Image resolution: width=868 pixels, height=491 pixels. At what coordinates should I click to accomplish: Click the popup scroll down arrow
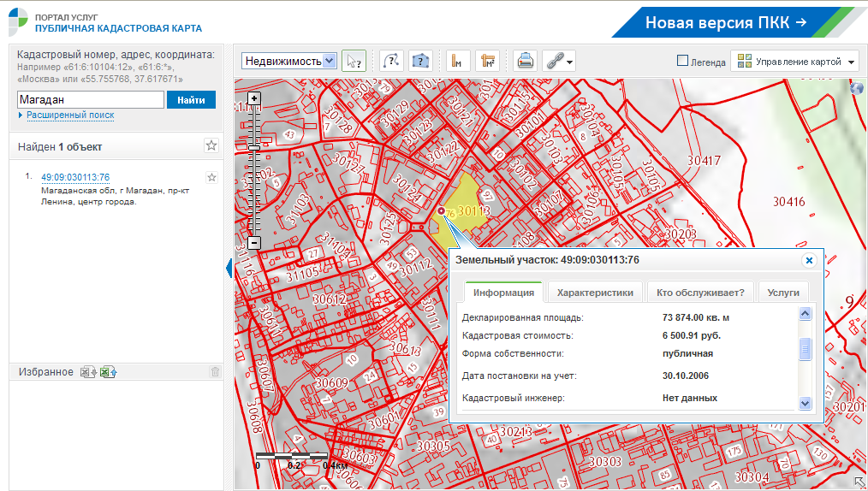click(805, 404)
